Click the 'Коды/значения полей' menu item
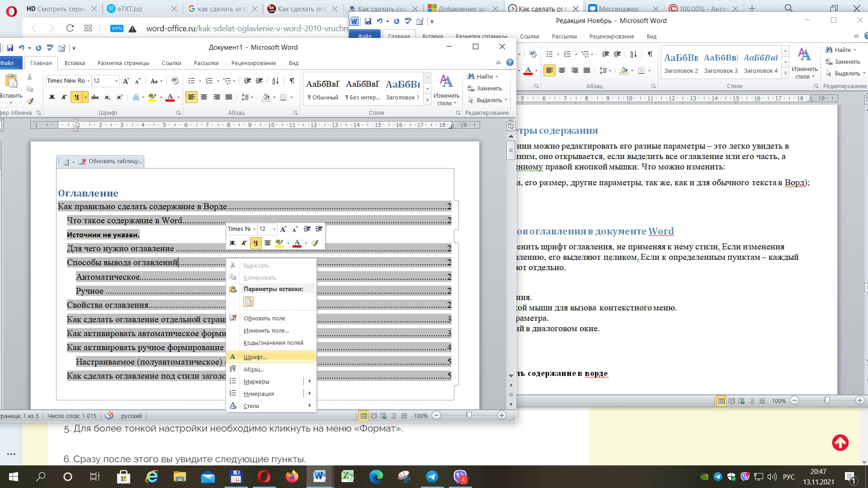This screenshot has height=488, width=868. [273, 343]
